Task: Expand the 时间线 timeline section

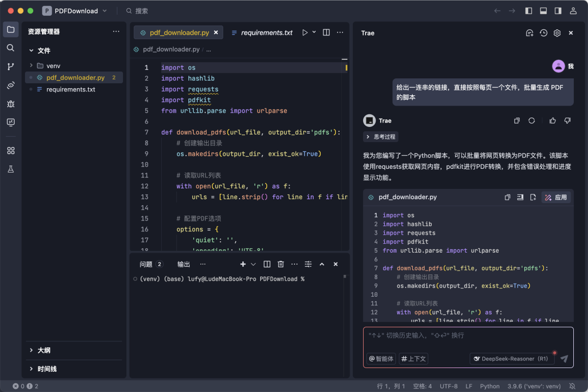Action: (x=31, y=369)
